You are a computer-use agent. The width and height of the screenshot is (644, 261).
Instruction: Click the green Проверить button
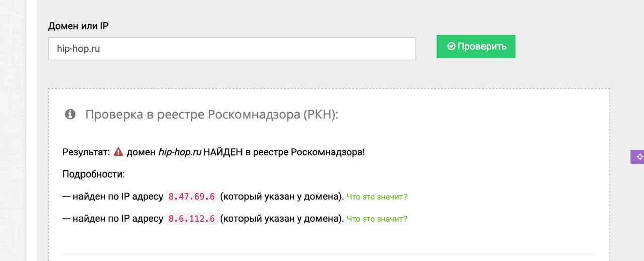(476, 46)
